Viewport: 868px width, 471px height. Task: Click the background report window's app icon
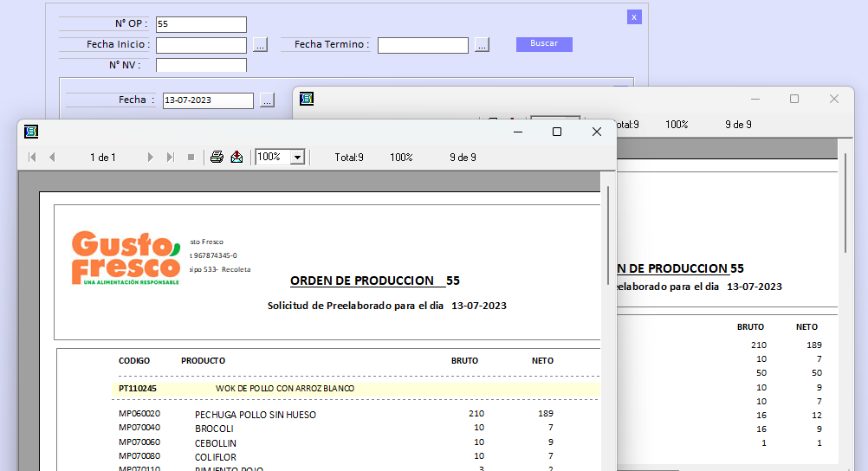[x=307, y=99]
